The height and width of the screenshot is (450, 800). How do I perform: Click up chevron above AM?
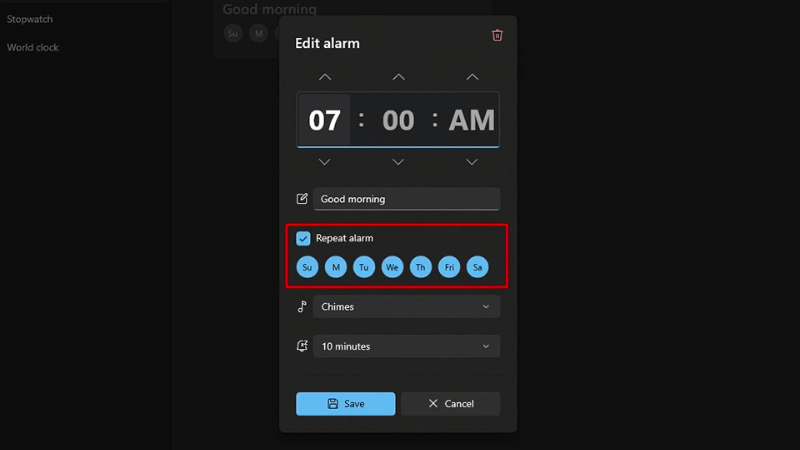pyautogui.click(x=472, y=77)
